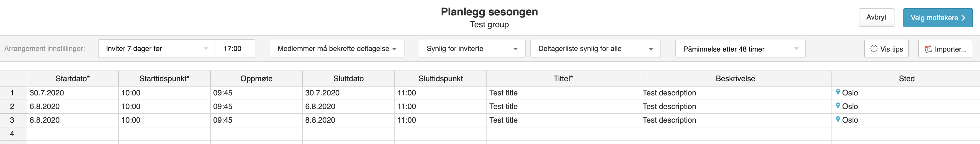Click the question mark icon on Vis tips
The height and width of the screenshot is (144, 980).
[x=874, y=49]
